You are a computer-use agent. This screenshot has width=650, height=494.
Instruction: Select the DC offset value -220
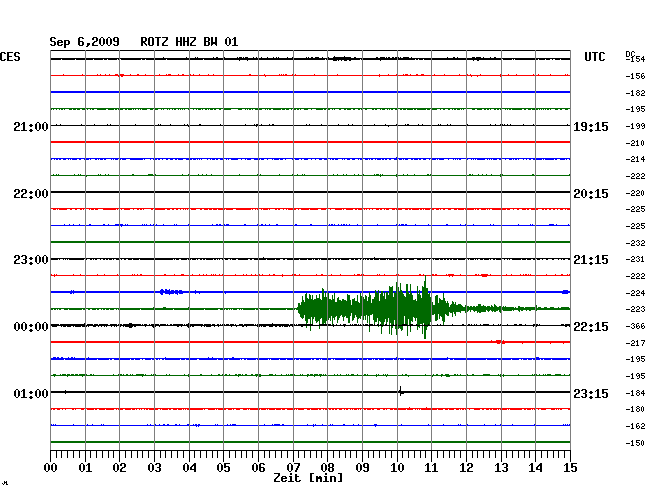pos(635,193)
